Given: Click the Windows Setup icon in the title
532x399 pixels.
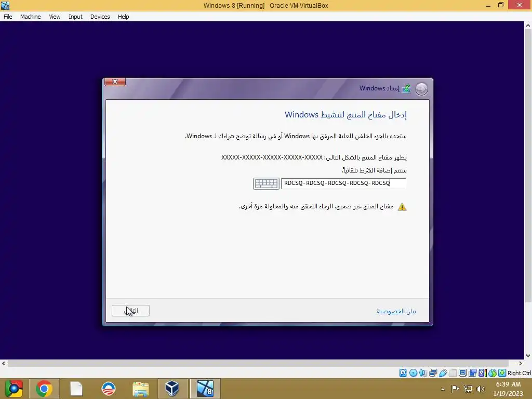Looking at the screenshot, I should (x=406, y=89).
